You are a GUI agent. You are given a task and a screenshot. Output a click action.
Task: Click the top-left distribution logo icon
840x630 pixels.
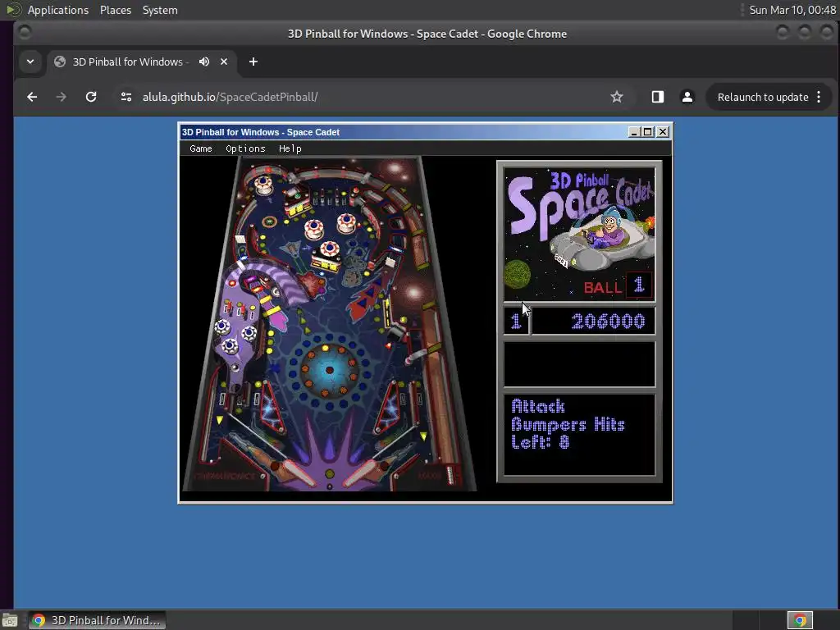(x=13, y=10)
